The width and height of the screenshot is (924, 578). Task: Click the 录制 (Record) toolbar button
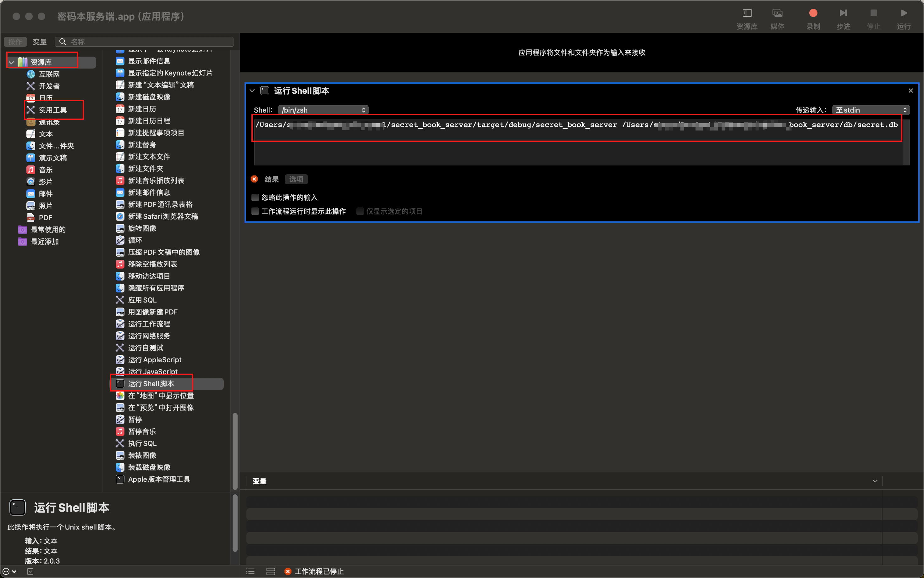click(813, 14)
